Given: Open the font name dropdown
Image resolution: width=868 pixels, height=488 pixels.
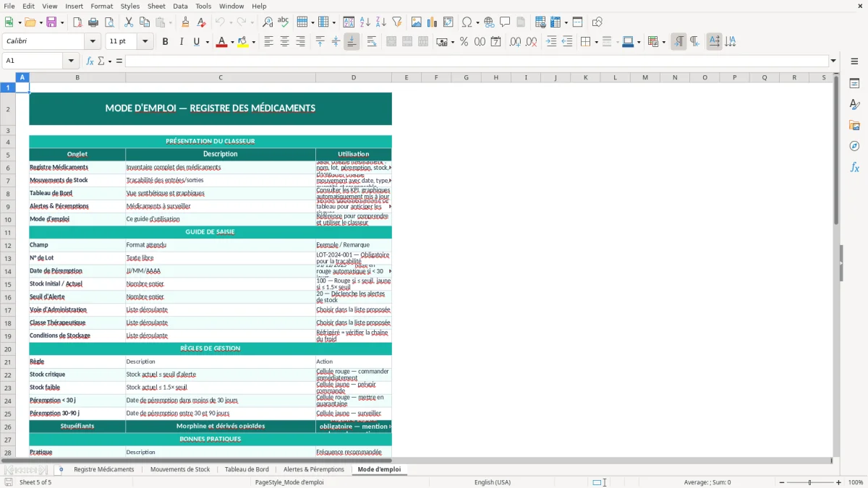Looking at the screenshot, I should [93, 42].
